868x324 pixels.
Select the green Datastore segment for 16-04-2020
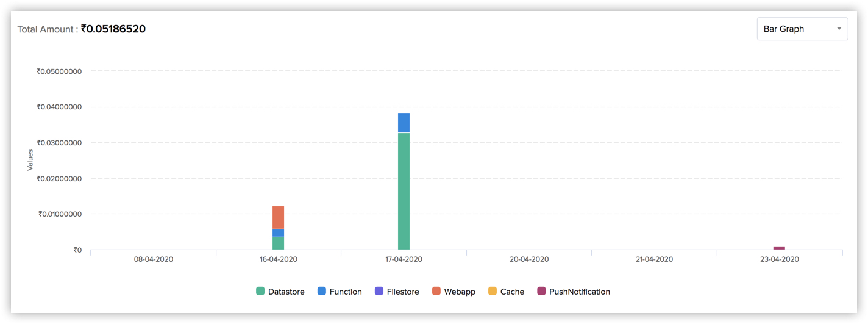(x=278, y=243)
